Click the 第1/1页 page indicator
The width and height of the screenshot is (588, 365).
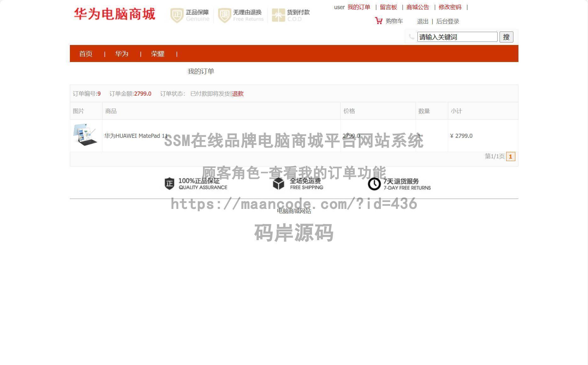495,156
